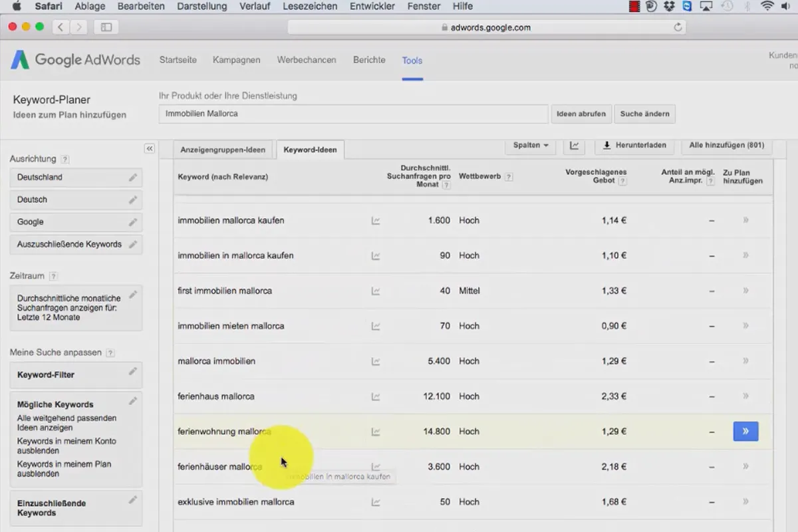Click the Safari address bar

(486, 27)
